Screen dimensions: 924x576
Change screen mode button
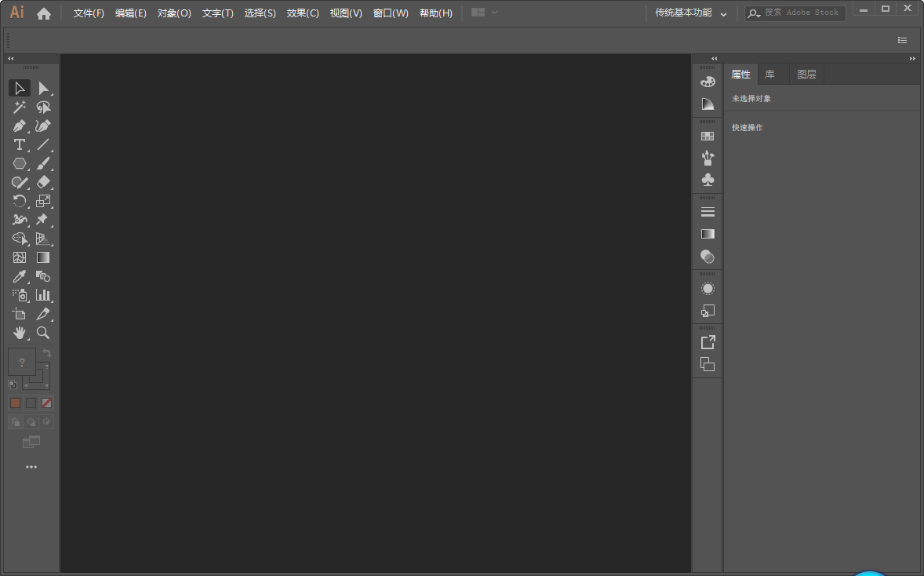pos(31,442)
